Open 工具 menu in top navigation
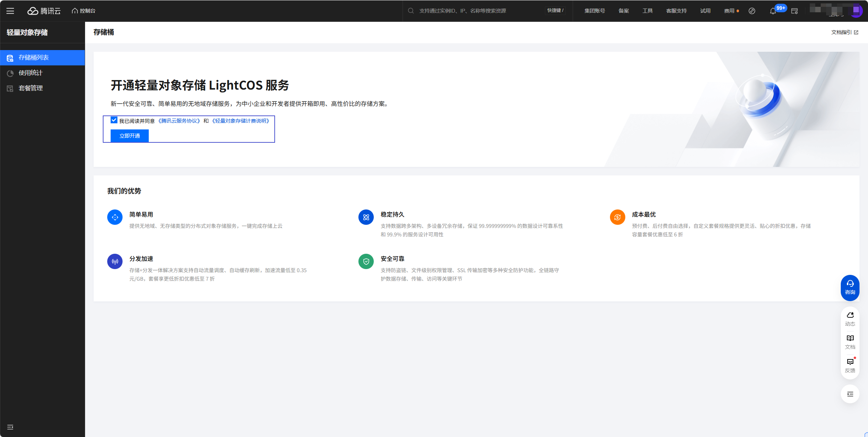Viewport: 868px width, 437px height. 647,11
